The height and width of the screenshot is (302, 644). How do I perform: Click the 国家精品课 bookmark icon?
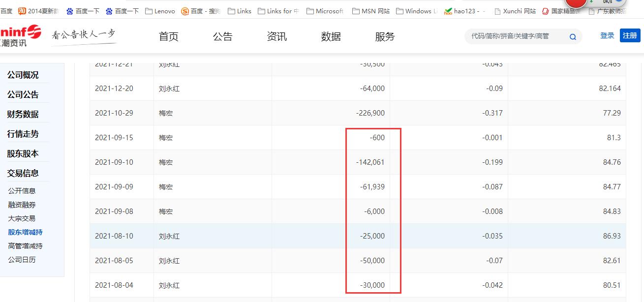pos(546,10)
